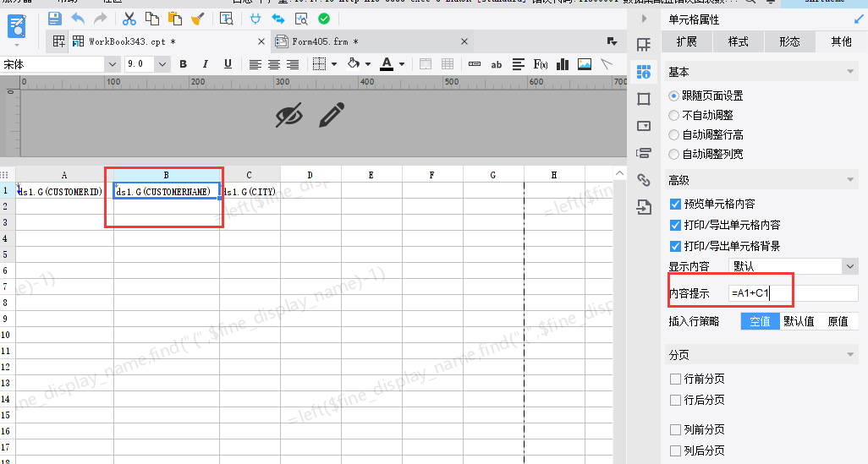The height and width of the screenshot is (464, 868).
Task: Open border style dropdown arrow
Action: tap(334, 65)
